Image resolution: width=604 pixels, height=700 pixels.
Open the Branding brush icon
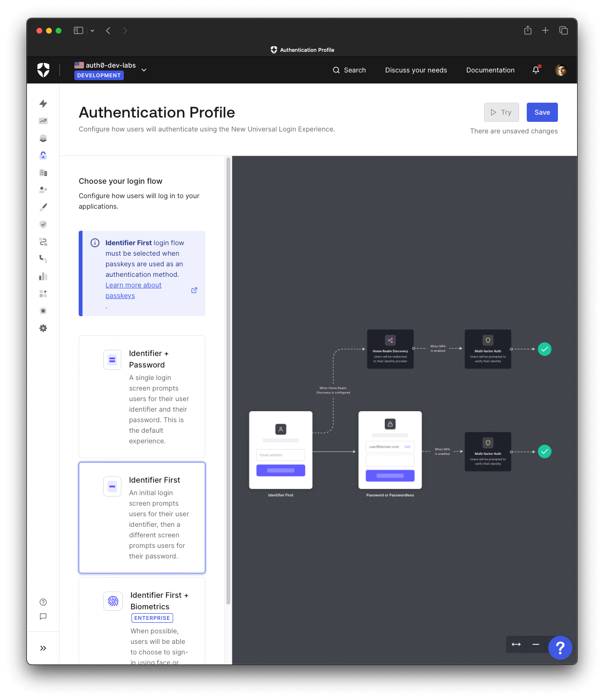43,207
